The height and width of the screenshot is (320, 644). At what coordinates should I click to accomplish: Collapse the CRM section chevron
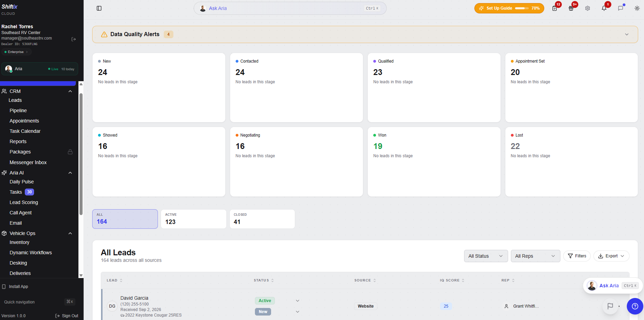[x=70, y=91]
